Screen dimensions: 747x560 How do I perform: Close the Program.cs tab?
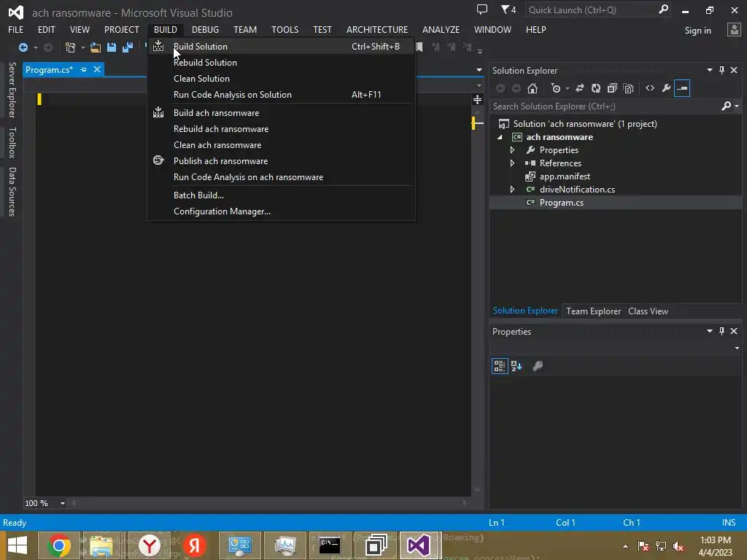click(x=97, y=69)
